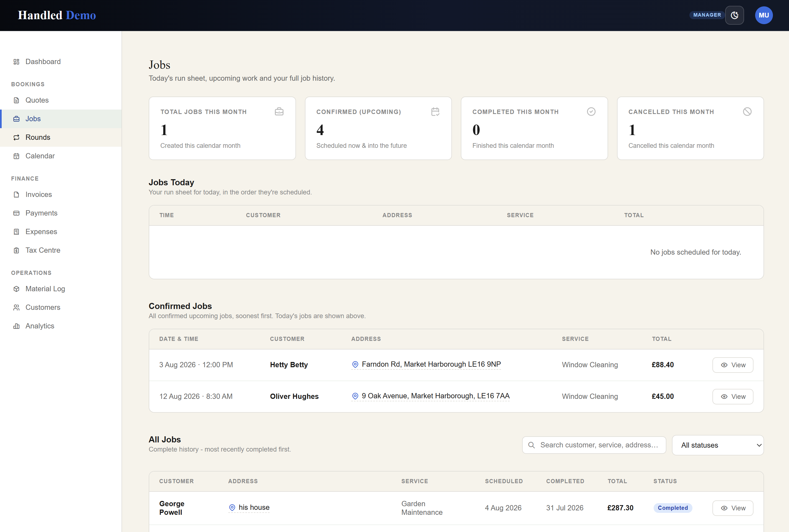The image size is (789, 532).
Task: Click DATE & TIME header in Confirmed Jobs
Action: (x=179, y=339)
